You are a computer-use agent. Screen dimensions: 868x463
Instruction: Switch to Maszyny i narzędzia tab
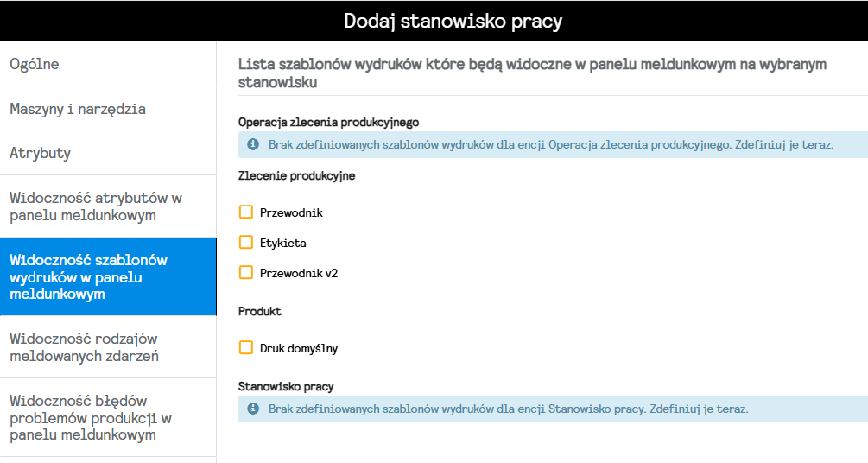coord(108,109)
